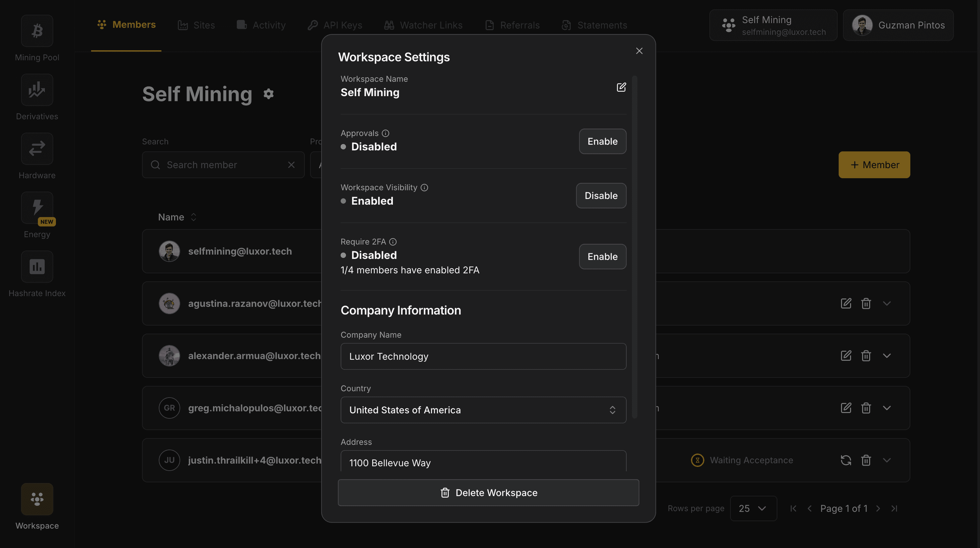Open the Hashrate Index section
Image resolution: width=980 pixels, height=548 pixels.
37,266
